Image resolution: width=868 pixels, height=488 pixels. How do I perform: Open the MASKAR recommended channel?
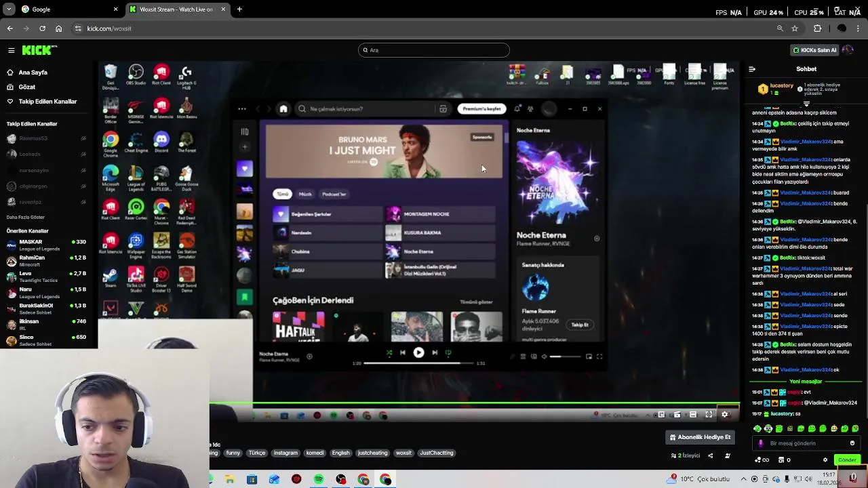tap(46, 245)
